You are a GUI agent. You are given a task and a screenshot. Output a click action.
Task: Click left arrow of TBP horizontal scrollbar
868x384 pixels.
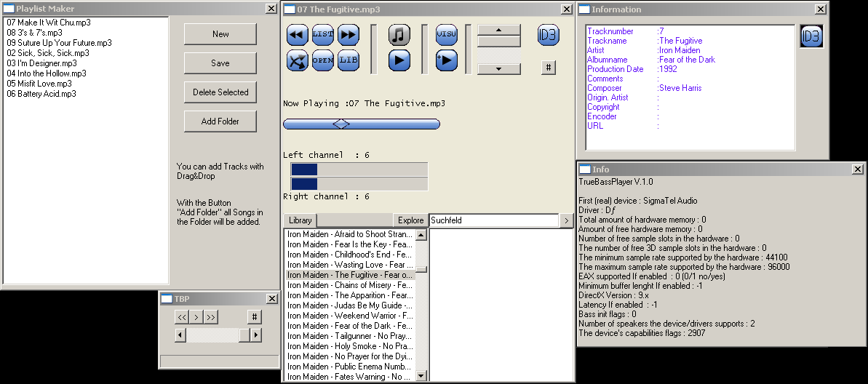coord(180,335)
